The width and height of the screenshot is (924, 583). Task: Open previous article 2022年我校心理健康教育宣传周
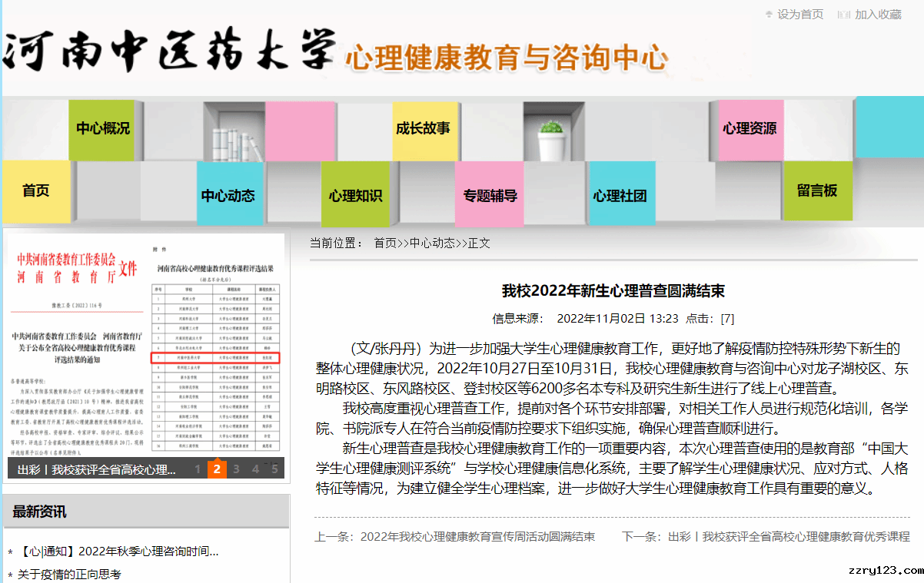tap(477, 537)
